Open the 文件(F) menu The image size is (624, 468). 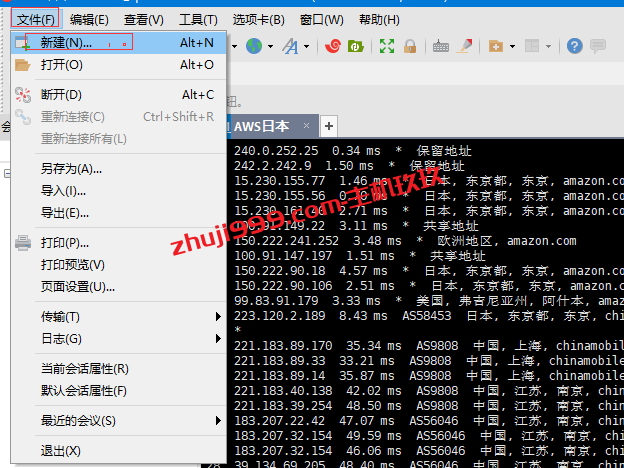coord(35,19)
